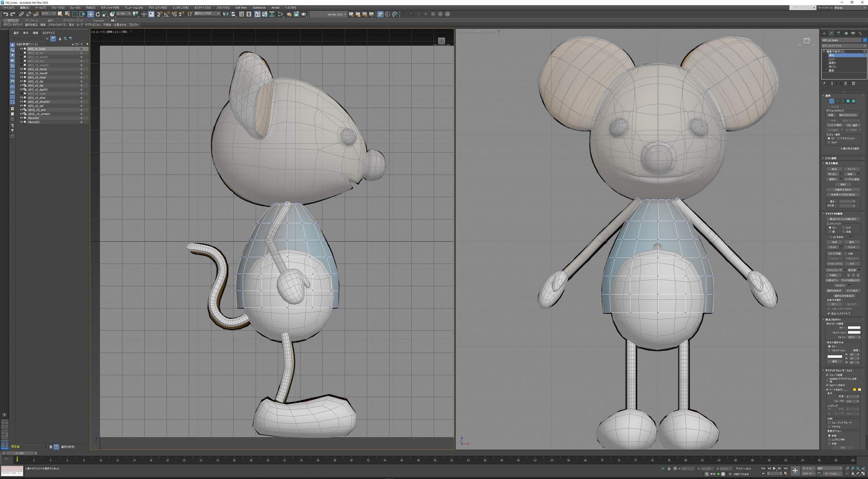Hide GEO_ch_head using its eye icon

pyautogui.click(x=21, y=77)
